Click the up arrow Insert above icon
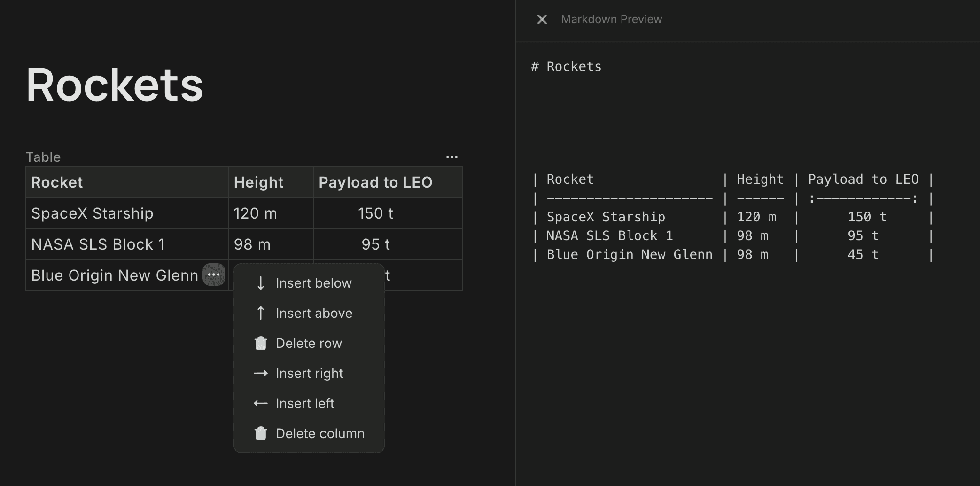Image resolution: width=980 pixels, height=486 pixels. 261,313
